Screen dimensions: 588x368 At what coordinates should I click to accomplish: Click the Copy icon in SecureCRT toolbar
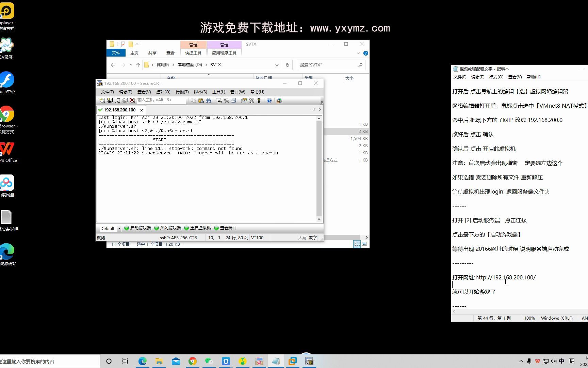[193, 101]
